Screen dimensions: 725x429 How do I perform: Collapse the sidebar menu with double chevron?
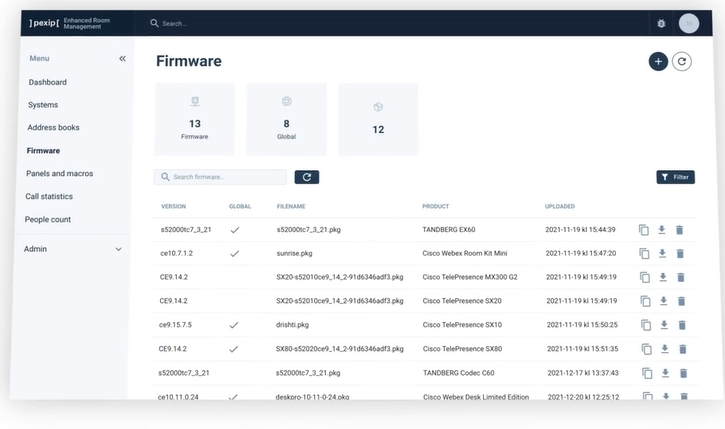pos(122,58)
